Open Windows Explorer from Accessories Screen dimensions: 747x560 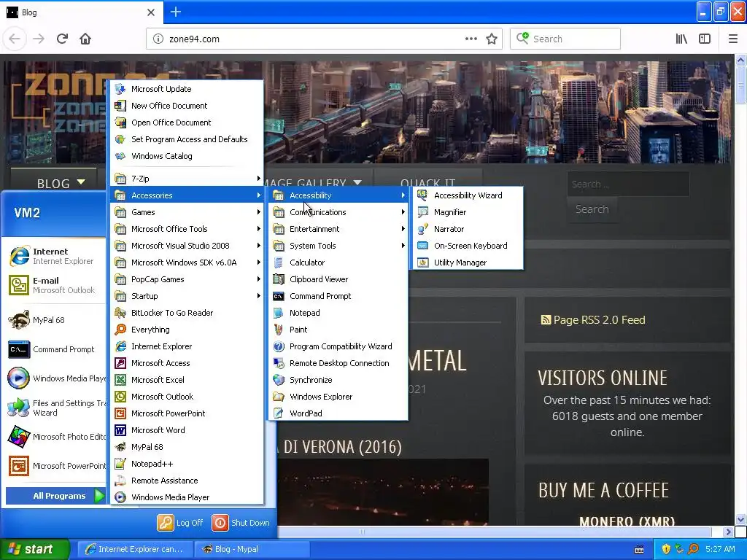(x=338, y=397)
